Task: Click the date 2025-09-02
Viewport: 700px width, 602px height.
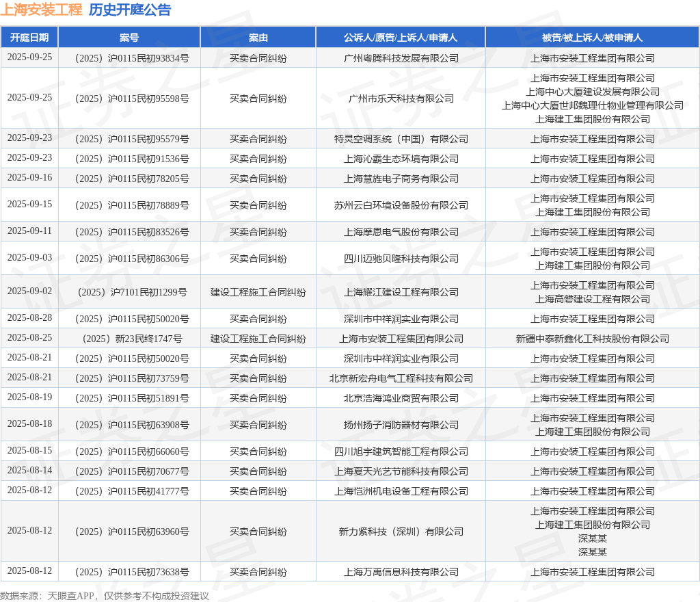Action: 29,291
